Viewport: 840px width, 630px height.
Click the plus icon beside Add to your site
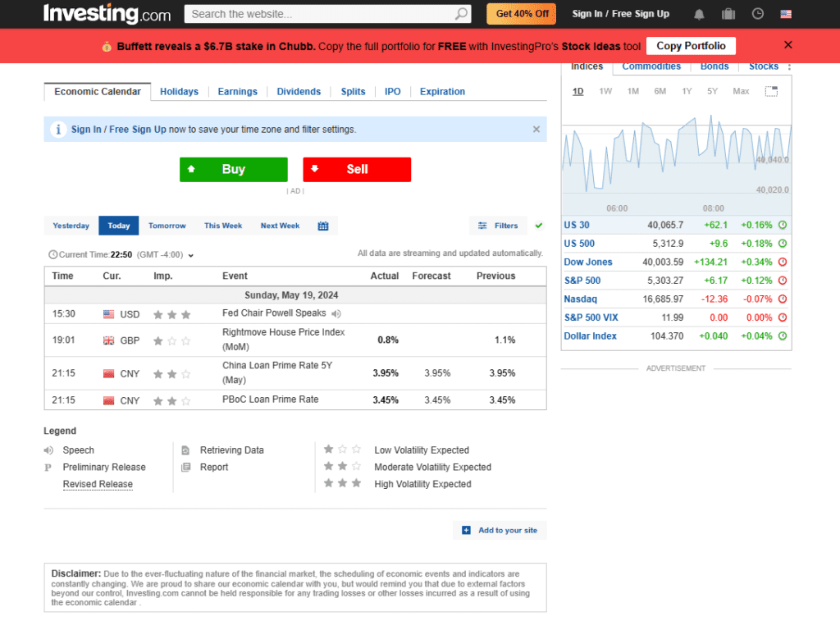point(466,530)
